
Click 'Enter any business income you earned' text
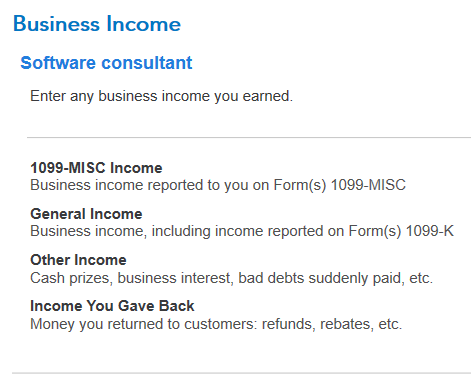pos(161,96)
